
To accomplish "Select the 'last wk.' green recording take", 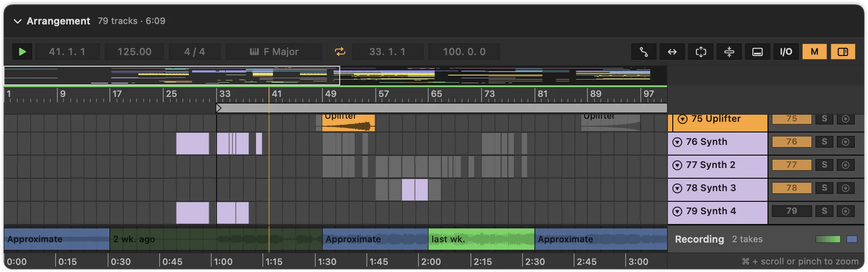I will [x=481, y=239].
